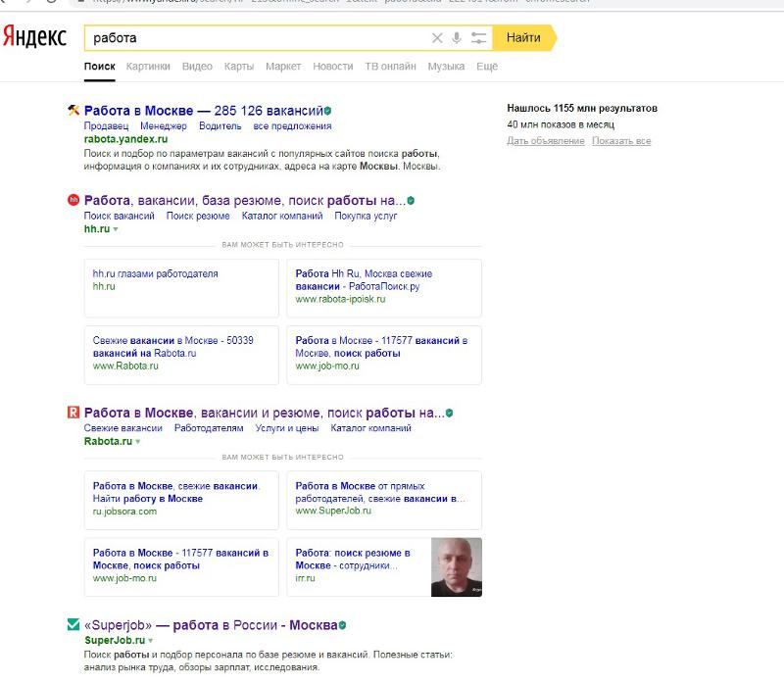The width and height of the screenshot is (784, 684).
Task: Click the Яндекс logo
Action: pos(34,36)
